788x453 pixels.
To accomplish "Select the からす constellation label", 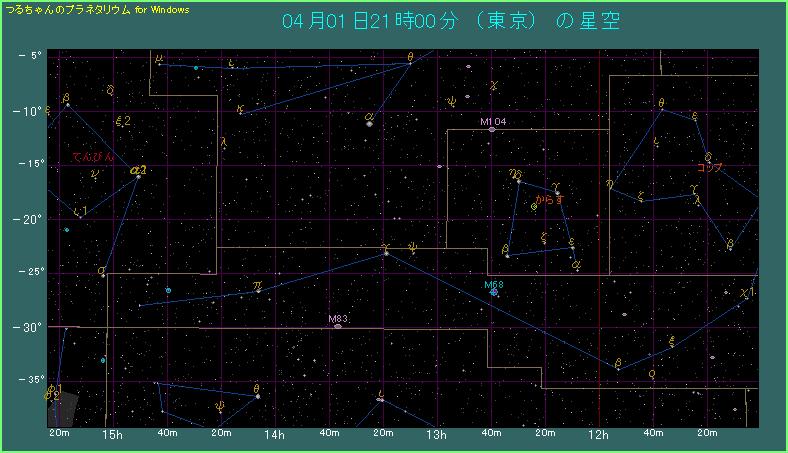I will coord(550,199).
